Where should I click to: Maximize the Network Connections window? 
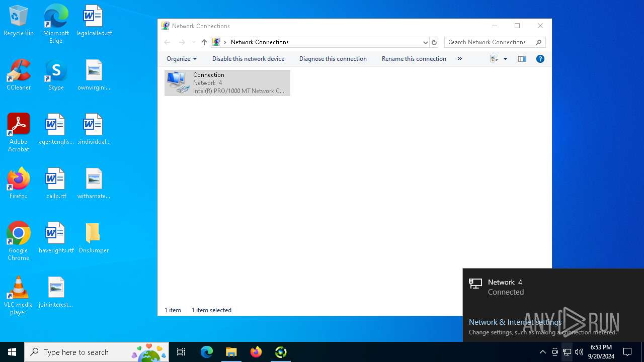click(517, 26)
